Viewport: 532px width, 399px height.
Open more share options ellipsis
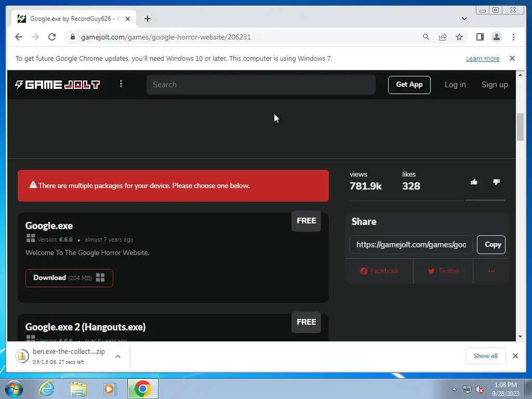click(491, 271)
